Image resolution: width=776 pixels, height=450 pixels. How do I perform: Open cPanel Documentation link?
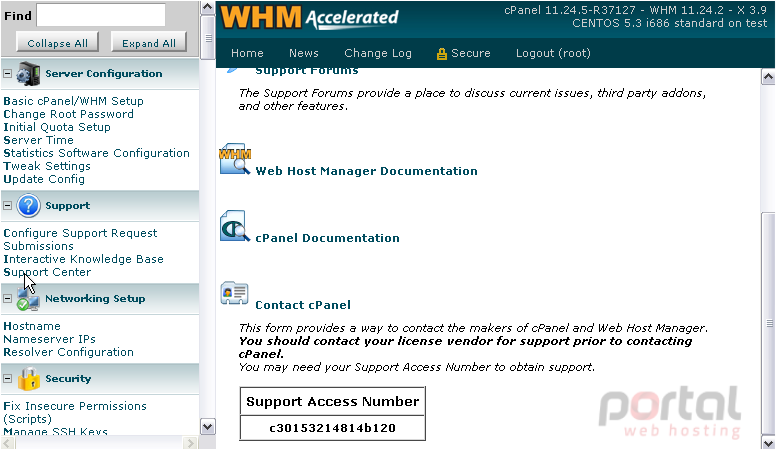pos(327,238)
